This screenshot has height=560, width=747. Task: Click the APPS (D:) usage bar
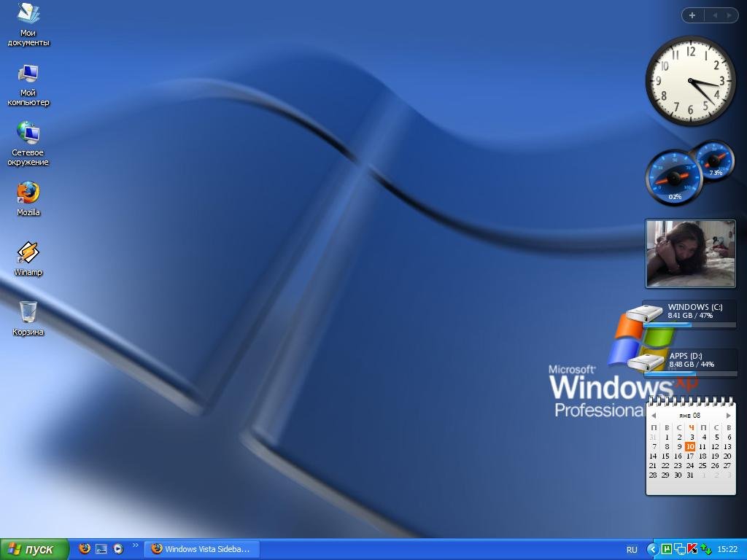pos(692,374)
